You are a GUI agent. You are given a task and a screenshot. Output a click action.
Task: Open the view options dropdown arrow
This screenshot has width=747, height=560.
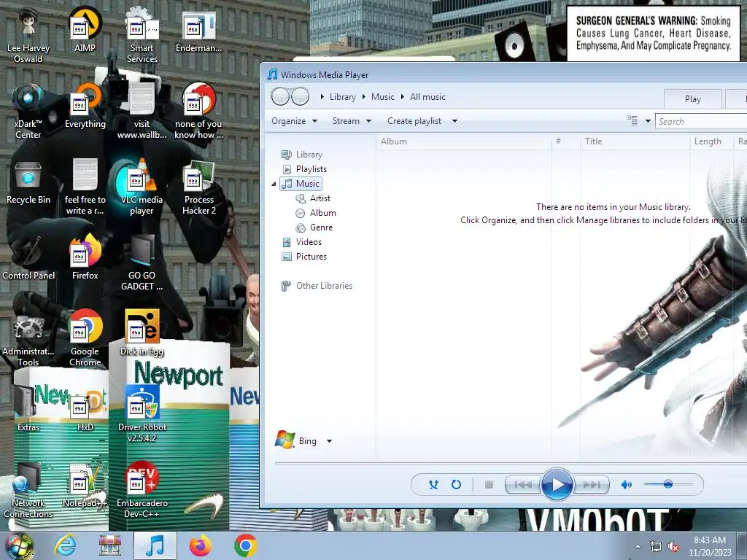[648, 121]
